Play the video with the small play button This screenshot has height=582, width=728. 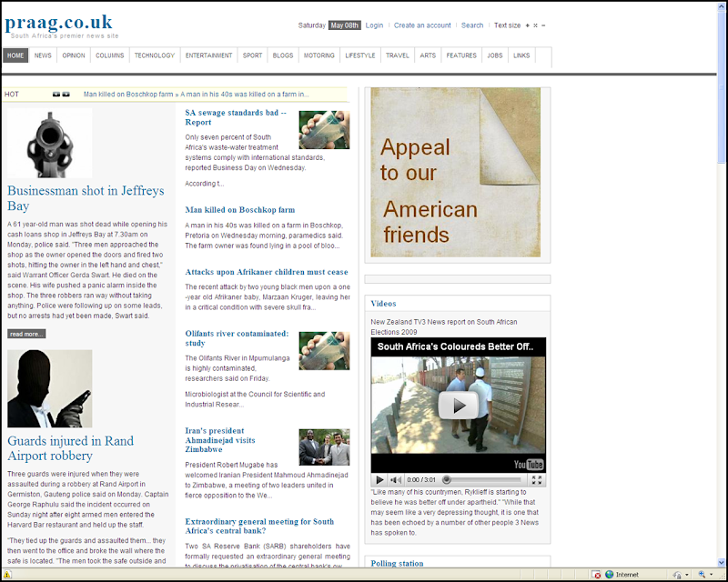click(x=379, y=480)
